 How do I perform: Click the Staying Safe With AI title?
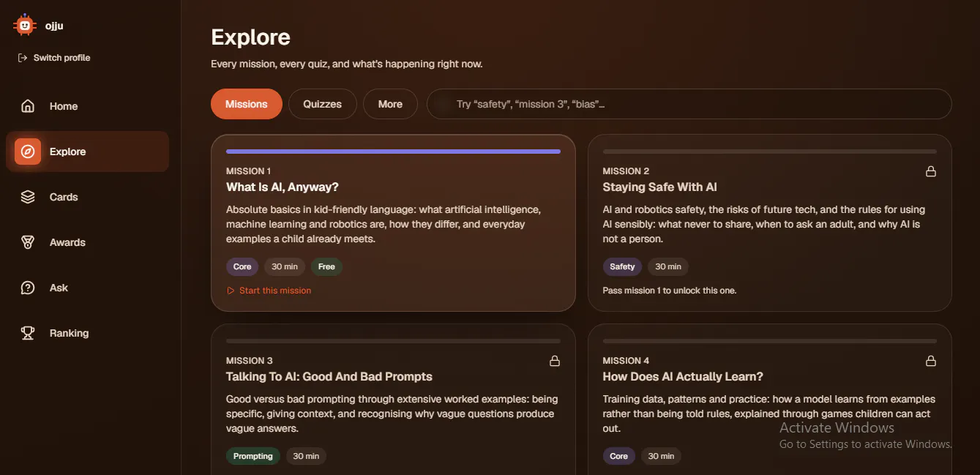[659, 187]
